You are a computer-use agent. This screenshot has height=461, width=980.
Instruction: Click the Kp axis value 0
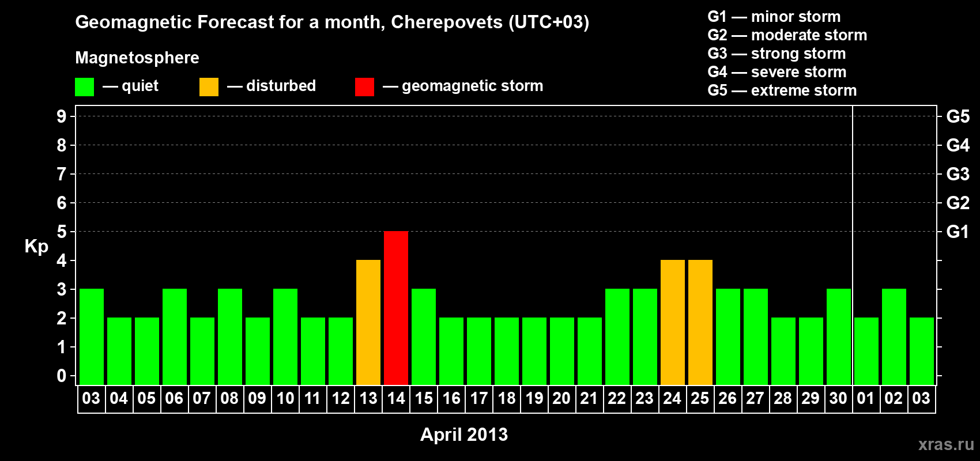[x=62, y=376]
